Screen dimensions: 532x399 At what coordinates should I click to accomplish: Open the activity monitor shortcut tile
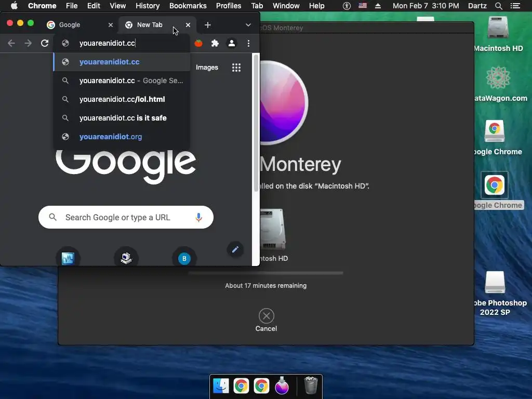coord(68,258)
